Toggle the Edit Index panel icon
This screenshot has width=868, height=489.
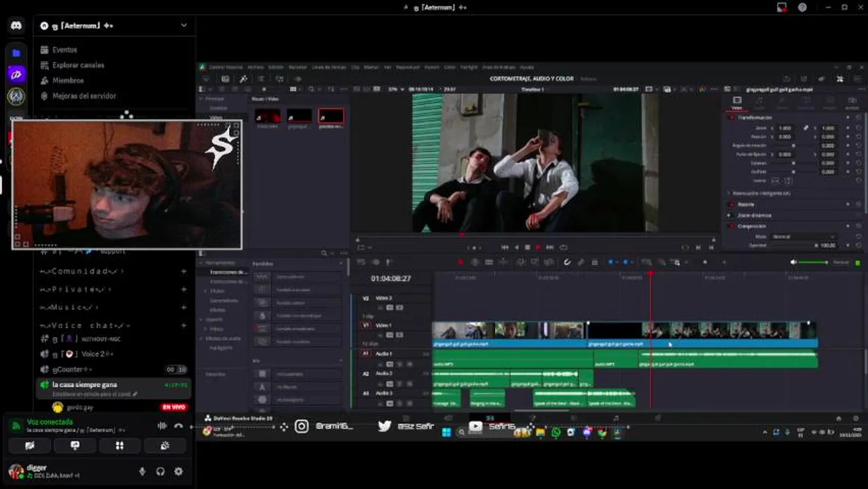261,79
